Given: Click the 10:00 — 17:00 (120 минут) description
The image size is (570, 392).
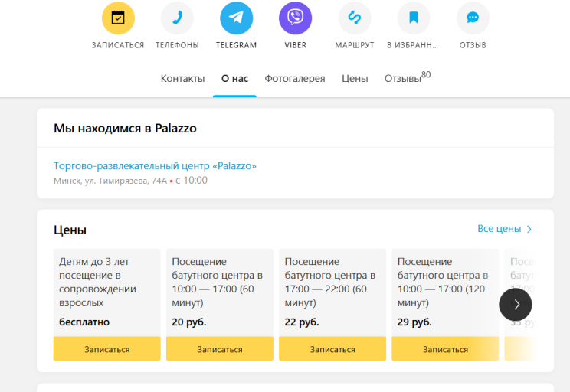Looking at the screenshot, I should tap(442, 282).
